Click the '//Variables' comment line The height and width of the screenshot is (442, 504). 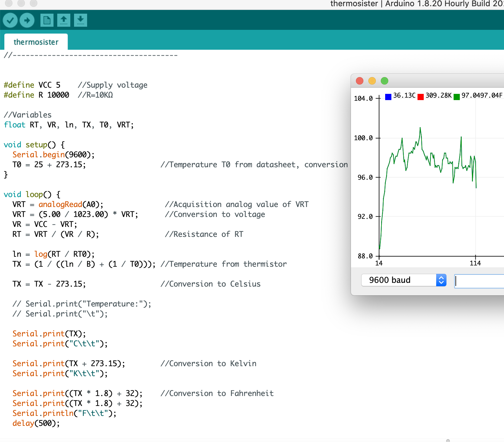click(28, 115)
